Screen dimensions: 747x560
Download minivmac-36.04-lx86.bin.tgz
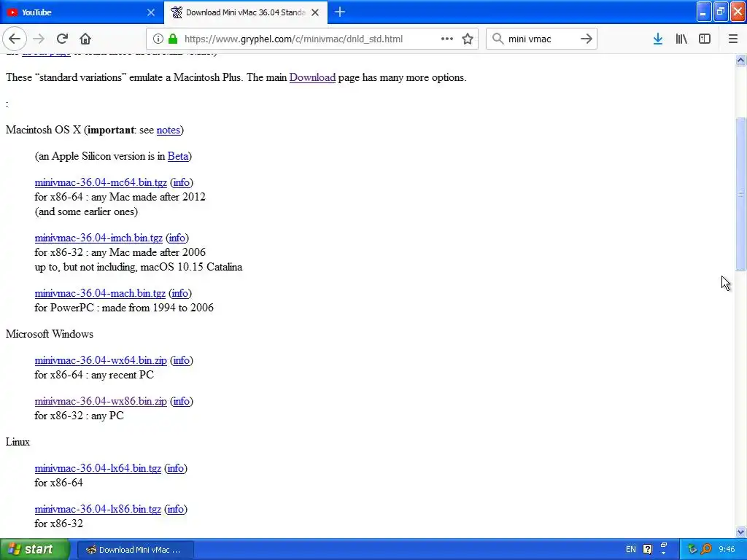[98, 509]
